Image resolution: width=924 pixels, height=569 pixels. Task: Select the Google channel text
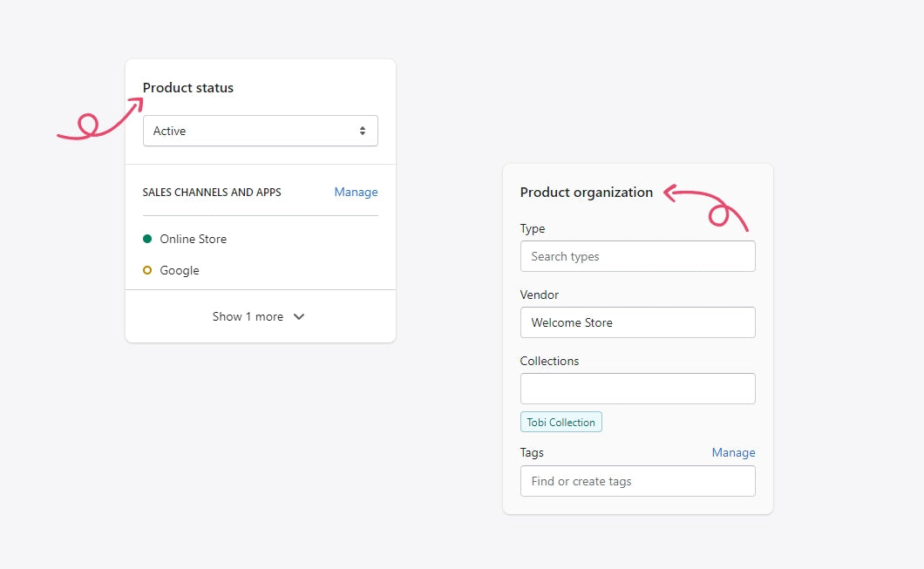tap(180, 270)
